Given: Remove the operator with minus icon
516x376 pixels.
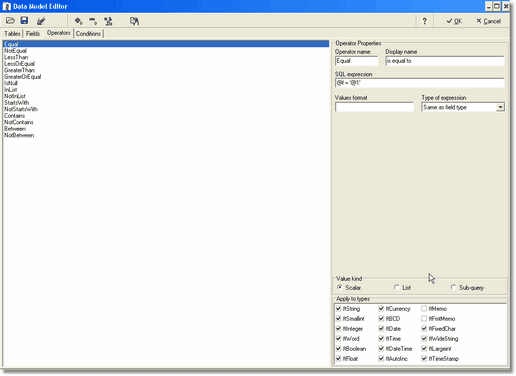Looking at the screenshot, I should 93,21.
